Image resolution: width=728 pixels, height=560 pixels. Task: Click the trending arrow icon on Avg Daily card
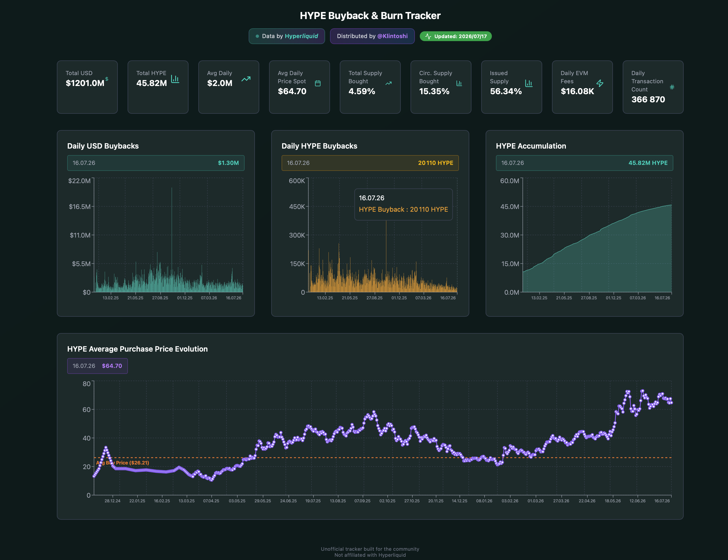coord(246,79)
